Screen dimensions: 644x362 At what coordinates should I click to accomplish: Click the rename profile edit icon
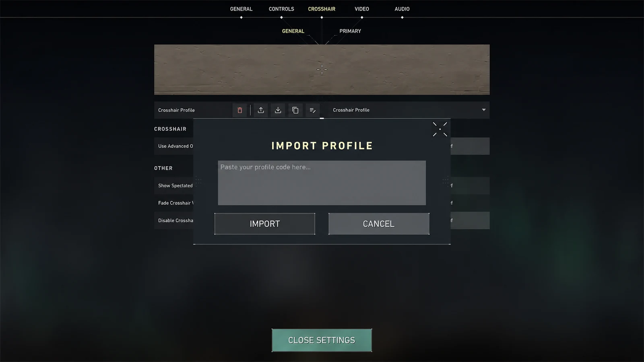pyautogui.click(x=313, y=110)
